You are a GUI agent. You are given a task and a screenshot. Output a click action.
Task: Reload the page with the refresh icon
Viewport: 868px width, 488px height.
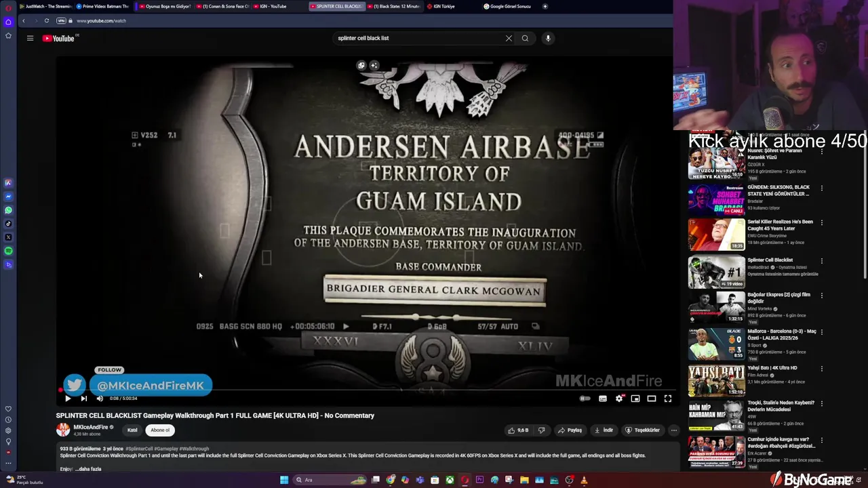coord(46,20)
